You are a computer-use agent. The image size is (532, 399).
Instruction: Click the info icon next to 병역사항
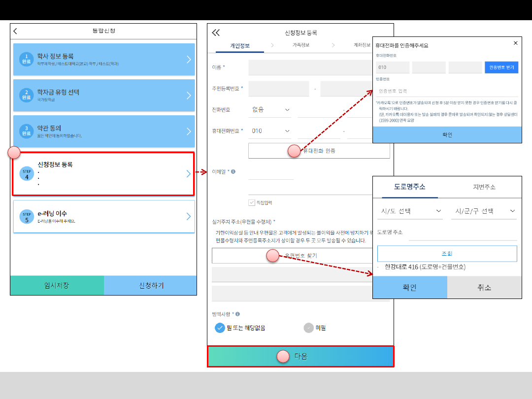[237, 314]
